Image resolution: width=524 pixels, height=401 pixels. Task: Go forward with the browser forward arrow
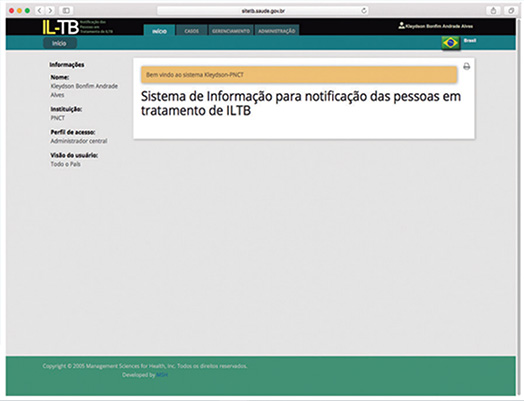pos(50,11)
